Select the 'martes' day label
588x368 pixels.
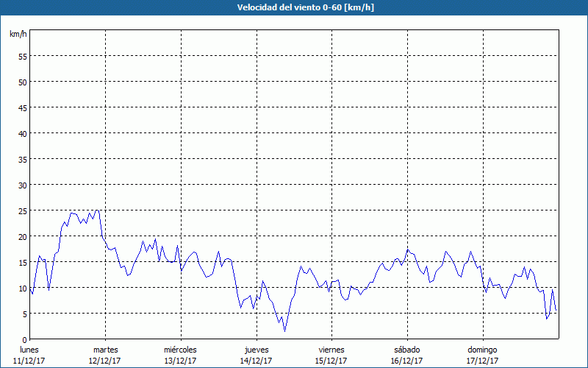point(105,350)
